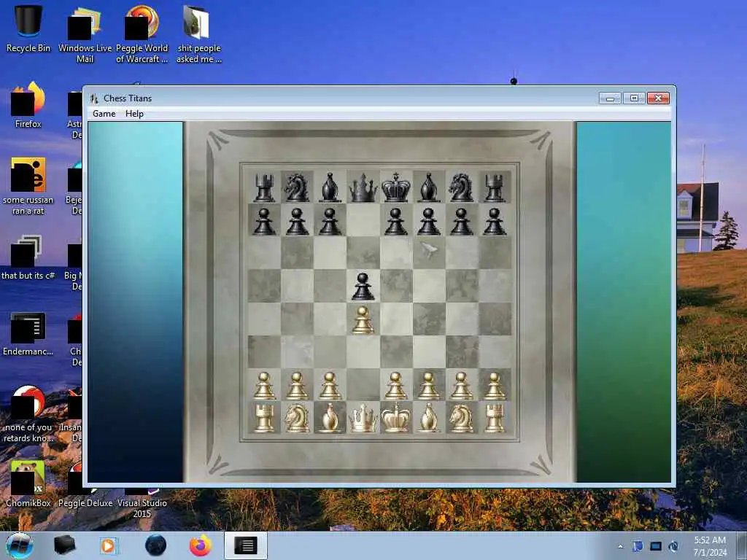Maximize the Chess Titans window
747x560 pixels.
pyautogui.click(x=634, y=98)
